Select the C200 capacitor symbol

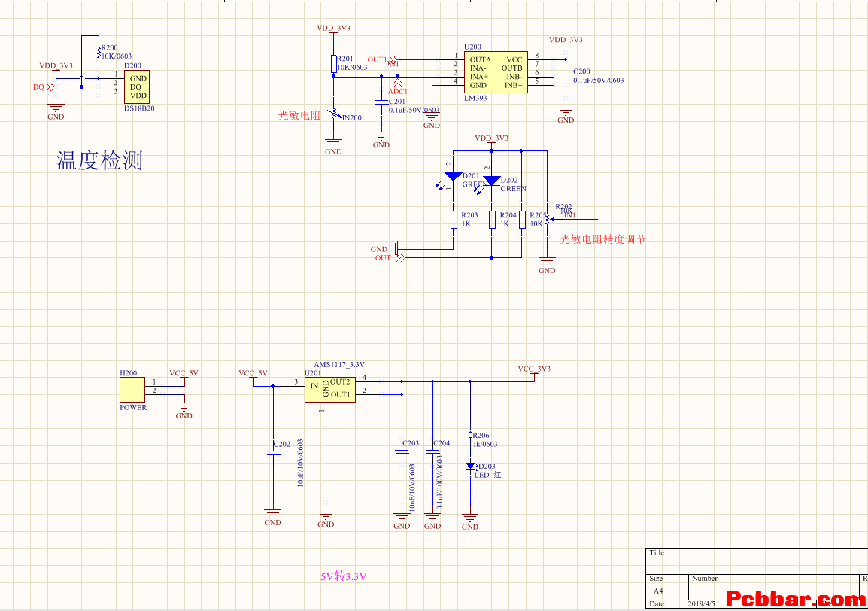565,72
